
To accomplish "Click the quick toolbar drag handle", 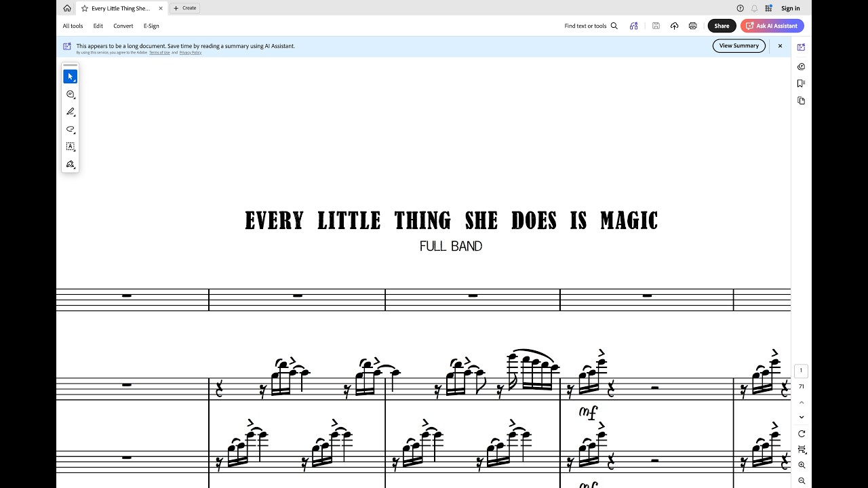I will (70, 65).
